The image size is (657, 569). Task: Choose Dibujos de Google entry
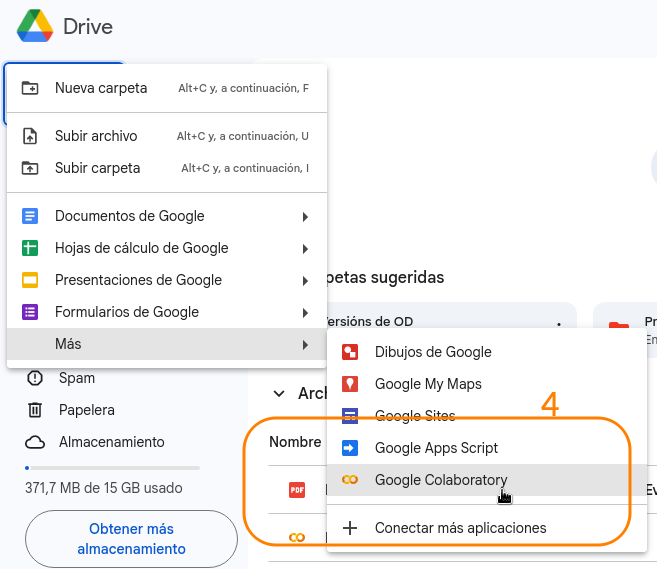point(487,352)
